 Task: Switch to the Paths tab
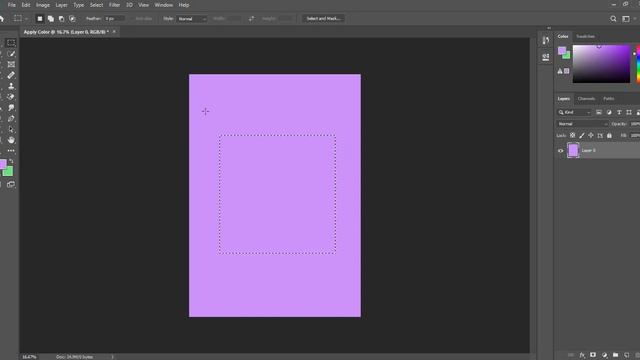[x=609, y=99]
